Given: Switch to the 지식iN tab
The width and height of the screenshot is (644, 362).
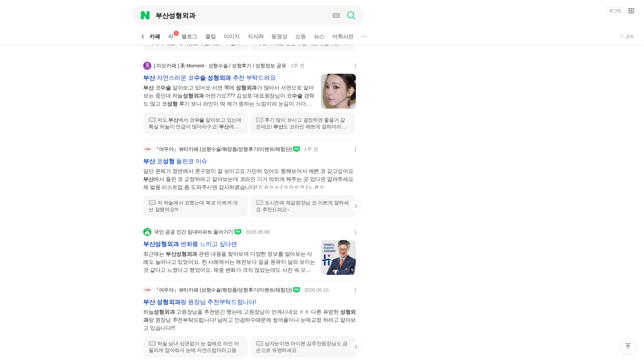Looking at the screenshot, I should pos(256,37).
